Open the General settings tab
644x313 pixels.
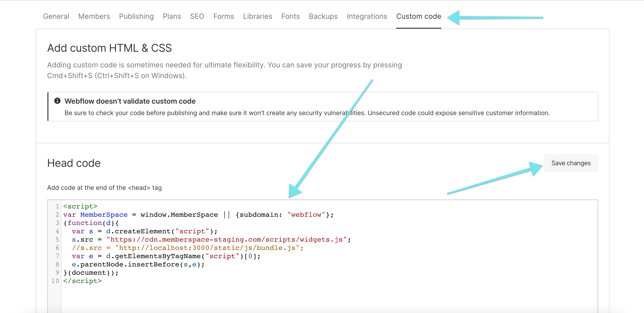pyautogui.click(x=56, y=17)
